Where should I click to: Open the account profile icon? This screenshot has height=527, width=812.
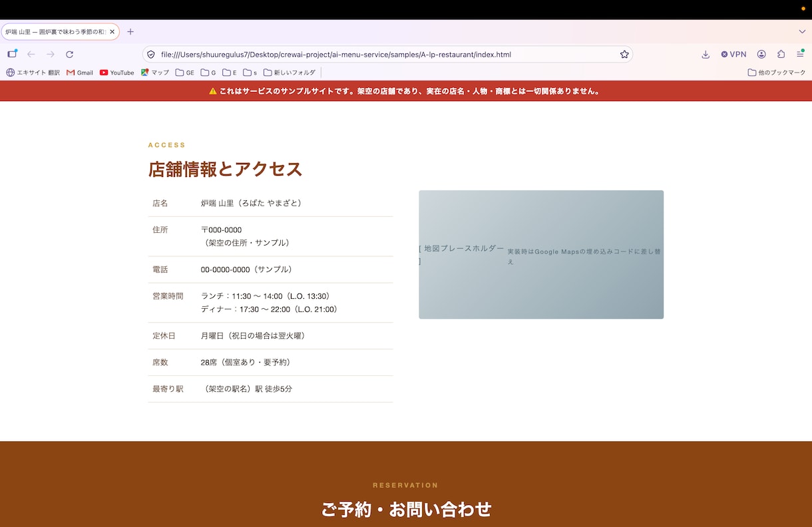coord(761,55)
